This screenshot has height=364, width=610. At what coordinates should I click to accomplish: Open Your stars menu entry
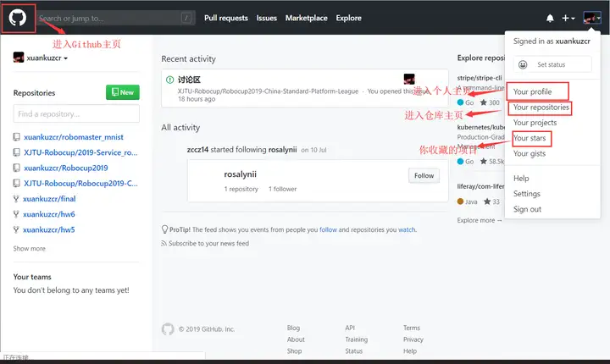pos(530,138)
